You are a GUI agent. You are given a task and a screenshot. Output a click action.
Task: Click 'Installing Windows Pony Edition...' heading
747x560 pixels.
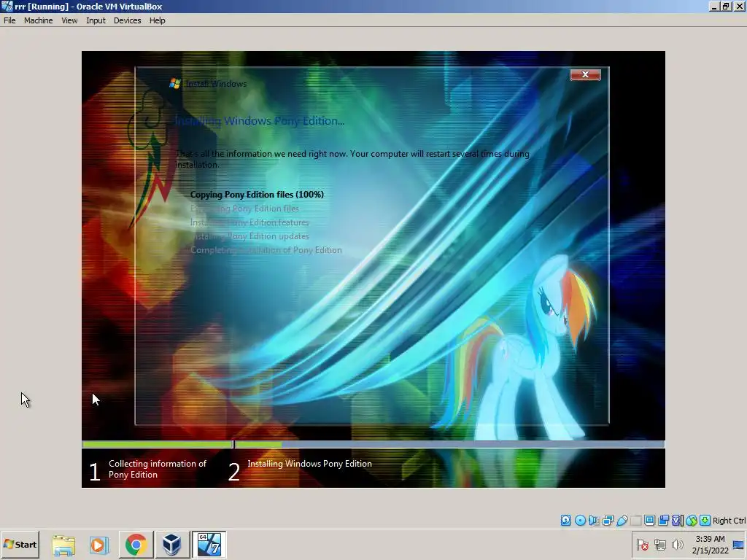(259, 121)
